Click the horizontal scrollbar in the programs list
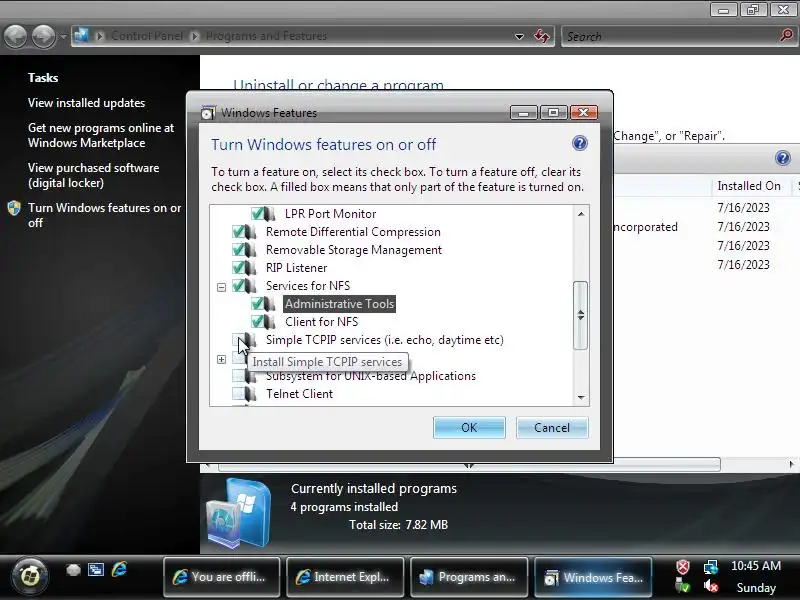Screen dimensions: 800x600 click(x=469, y=464)
